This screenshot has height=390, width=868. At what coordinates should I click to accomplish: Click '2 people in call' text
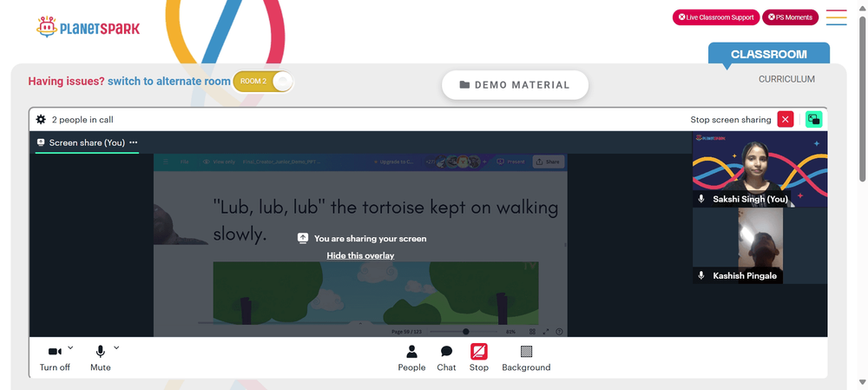click(x=82, y=120)
